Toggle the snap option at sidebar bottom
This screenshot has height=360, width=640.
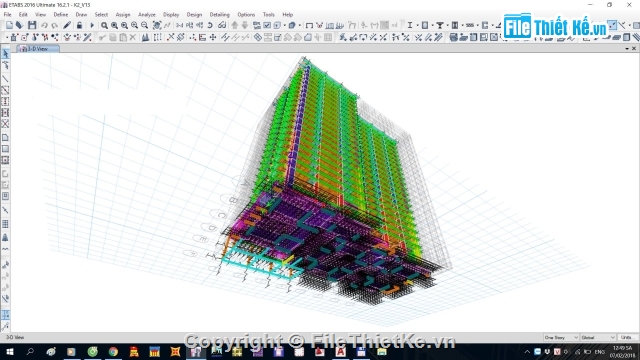5,326
